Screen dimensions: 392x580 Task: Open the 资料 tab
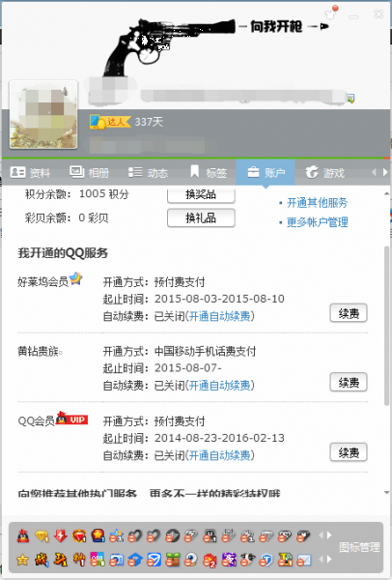coord(30,172)
